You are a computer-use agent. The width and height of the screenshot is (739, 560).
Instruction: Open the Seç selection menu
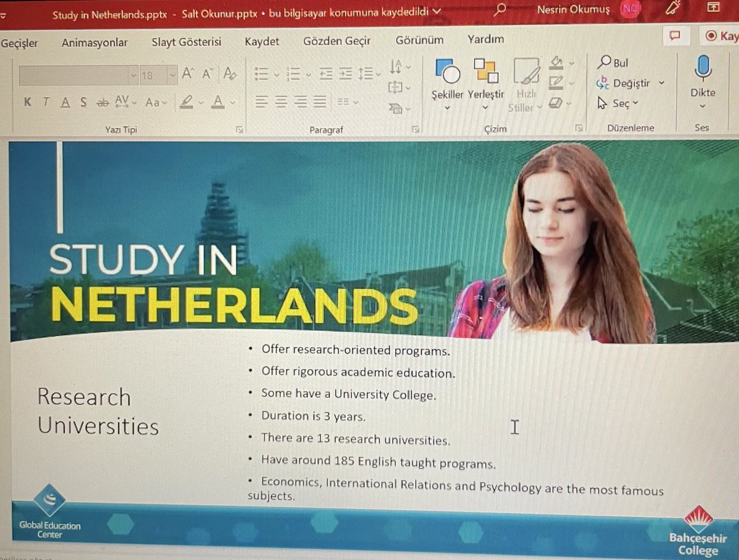click(x=618, y=103)
